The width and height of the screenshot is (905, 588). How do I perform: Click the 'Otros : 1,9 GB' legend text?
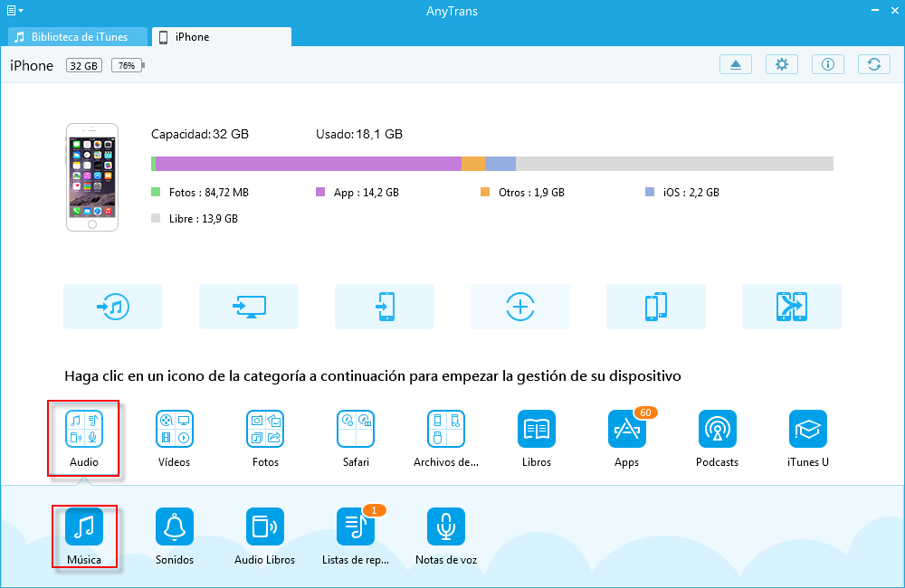point(531,193)
